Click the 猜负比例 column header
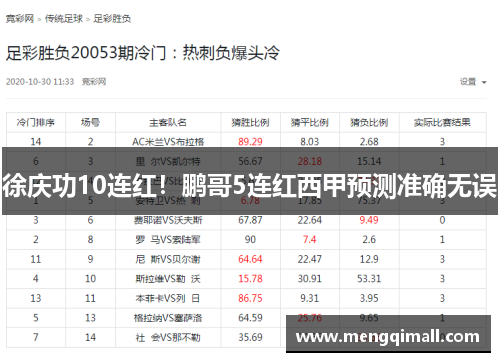Screen dimensions: 500x362 [369, 123]
